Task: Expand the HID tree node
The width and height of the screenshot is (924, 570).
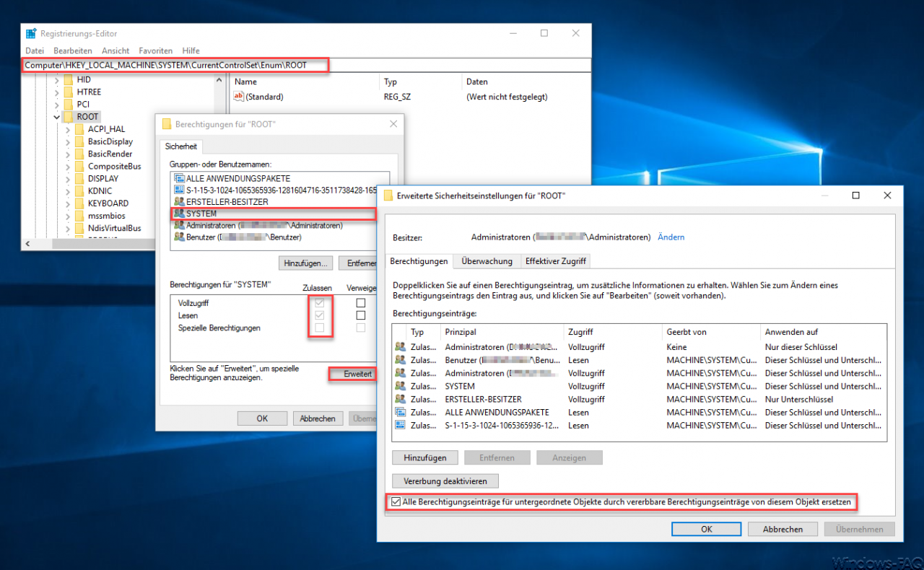Action: pos(57,79)
